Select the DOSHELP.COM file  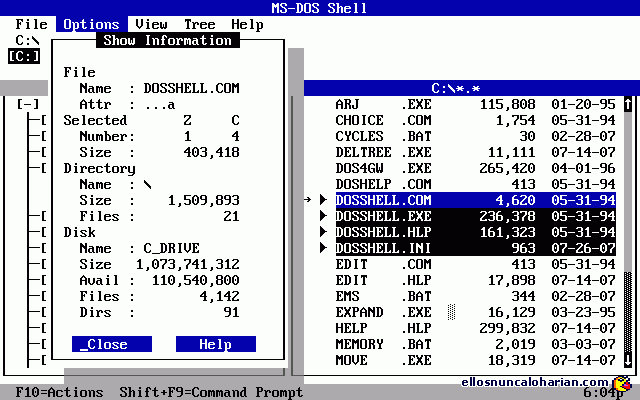[476, 184]
